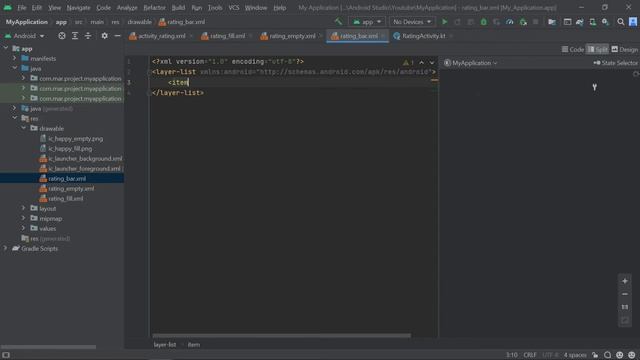
Task: Collapse the java folder
Action: (15, 68)
